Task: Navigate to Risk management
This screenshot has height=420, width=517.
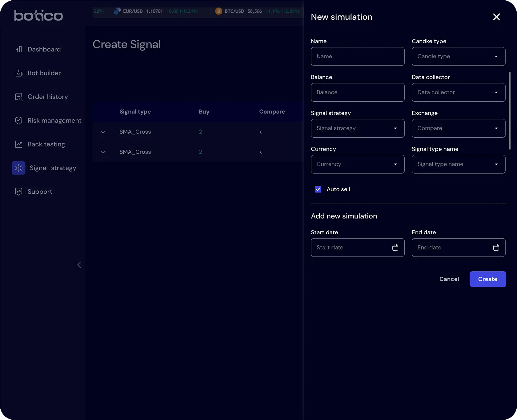Action: click(54, 120)
